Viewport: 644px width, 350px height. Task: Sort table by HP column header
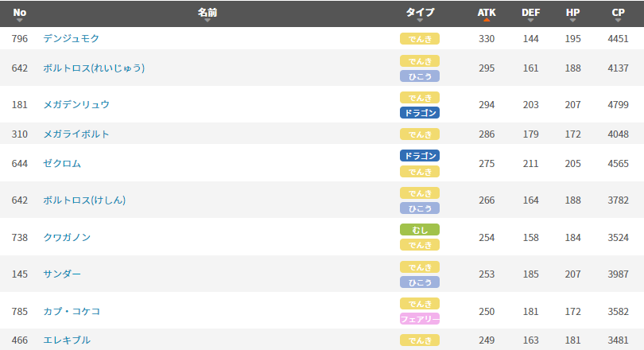click(x=572, y=14)
